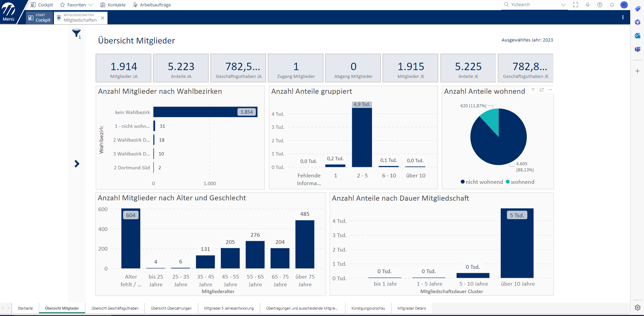Click Kontakte in the top navigation

(113, 5)
